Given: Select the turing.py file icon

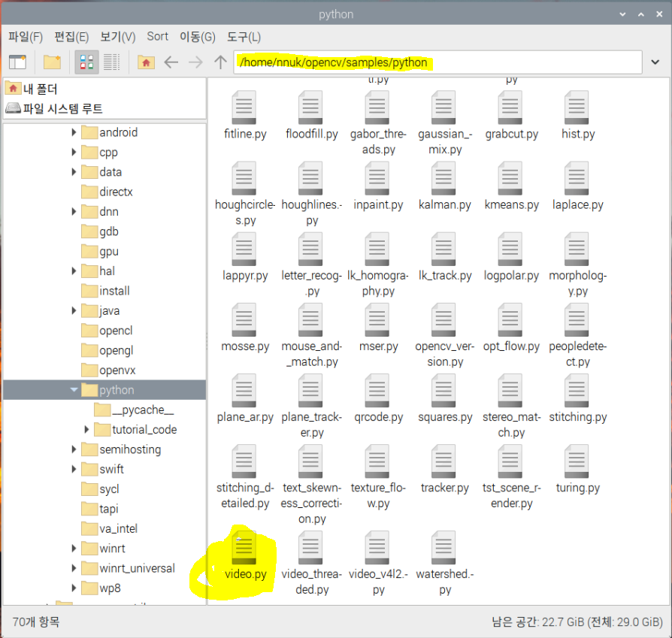Looking at the screenshot, I should 577,461.
